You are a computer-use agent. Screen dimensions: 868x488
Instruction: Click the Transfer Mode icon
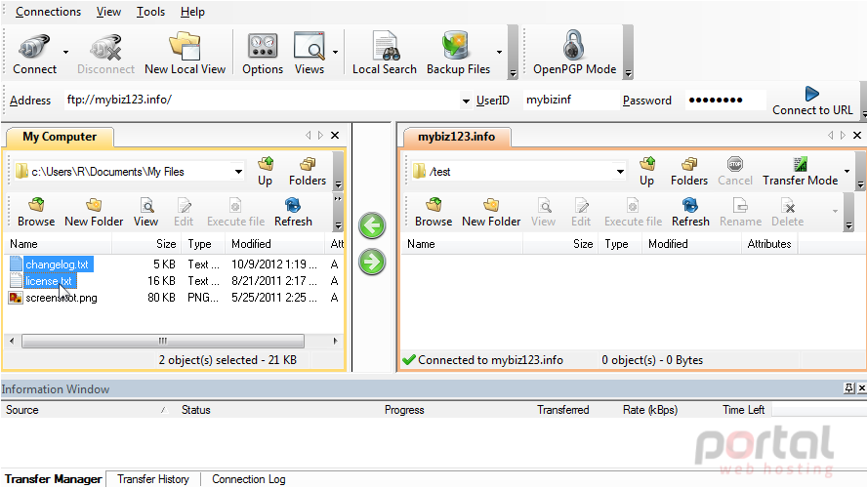[x=800, y=172]
